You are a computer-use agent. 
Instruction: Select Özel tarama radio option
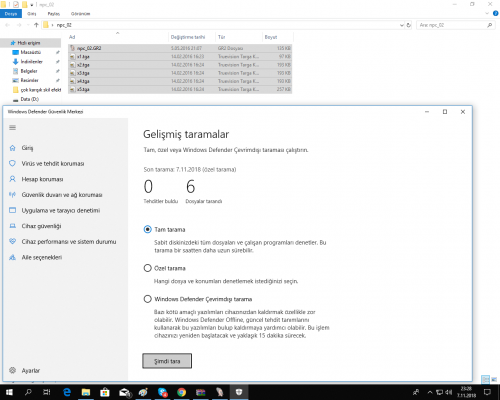click(x=147, y=268)
